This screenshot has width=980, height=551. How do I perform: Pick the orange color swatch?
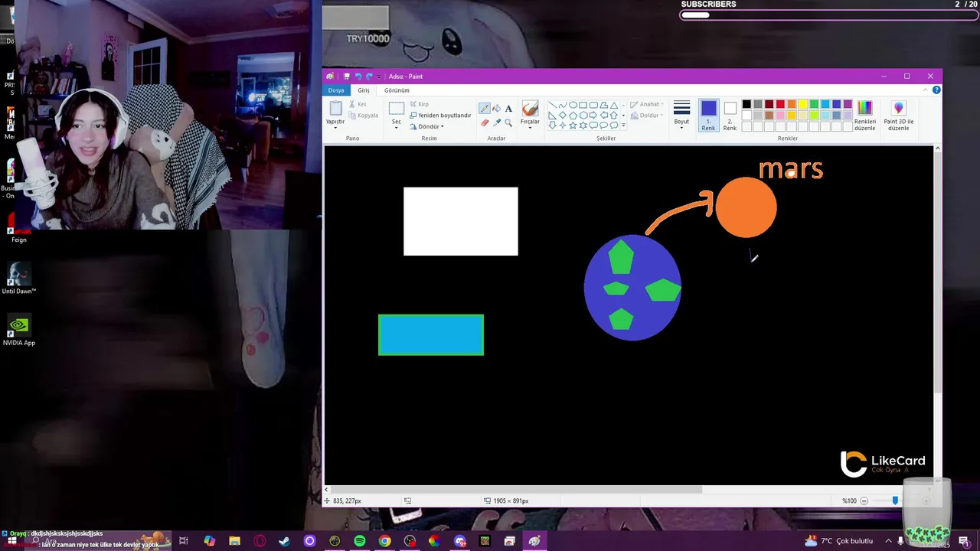coord(792,104)
